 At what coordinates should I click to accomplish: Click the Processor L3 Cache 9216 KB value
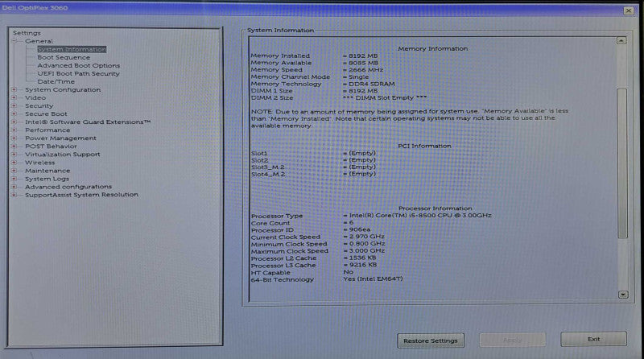(363, 265)
